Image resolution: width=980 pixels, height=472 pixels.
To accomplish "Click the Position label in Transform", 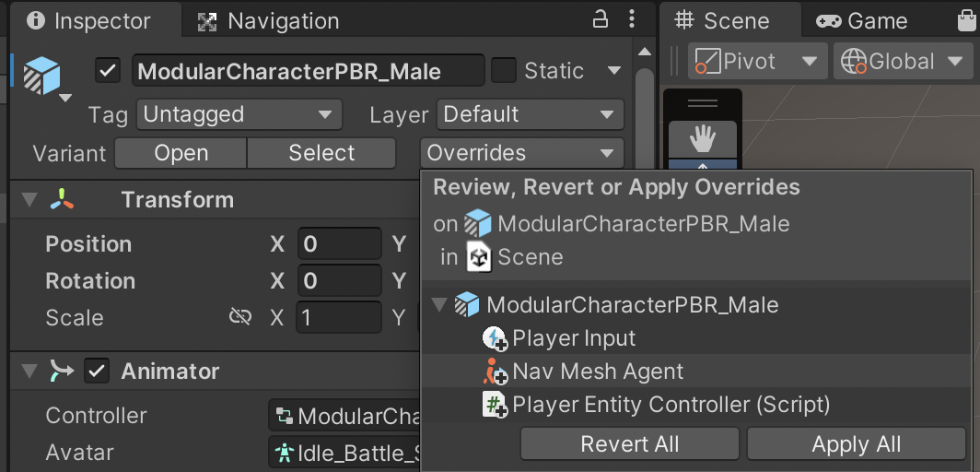I will point(88,243).
